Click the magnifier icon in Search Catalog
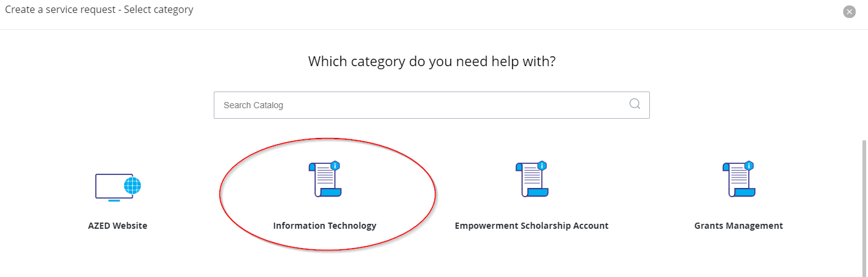This screenshot has width=868, height=277. pos(634,104)
